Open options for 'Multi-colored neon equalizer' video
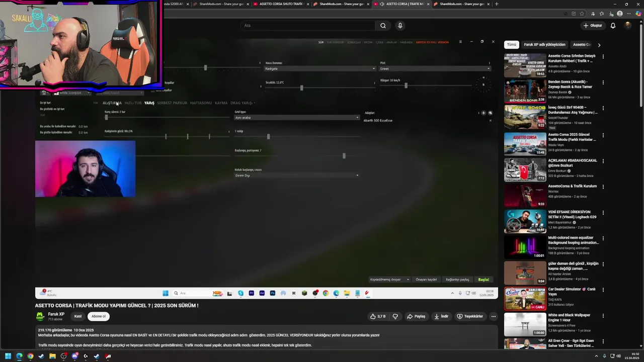Viewport: 644px width, 362px height. click(603, 238)
